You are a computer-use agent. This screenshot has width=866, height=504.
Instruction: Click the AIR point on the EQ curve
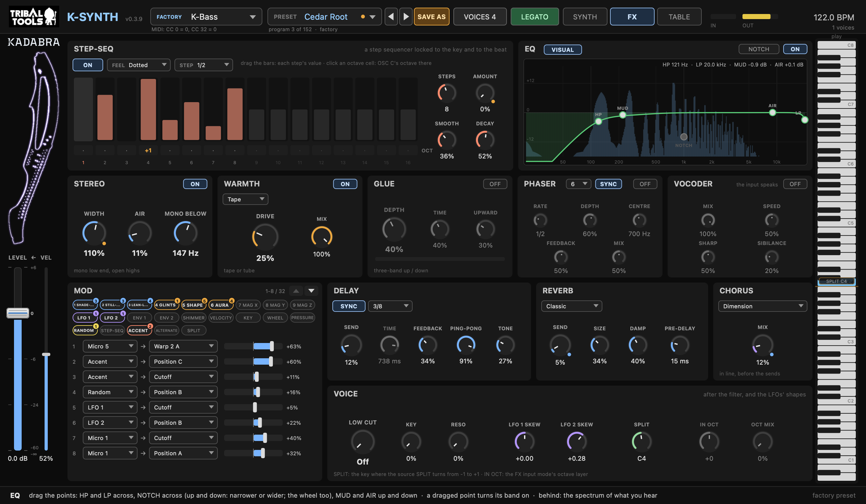point(772,112)
